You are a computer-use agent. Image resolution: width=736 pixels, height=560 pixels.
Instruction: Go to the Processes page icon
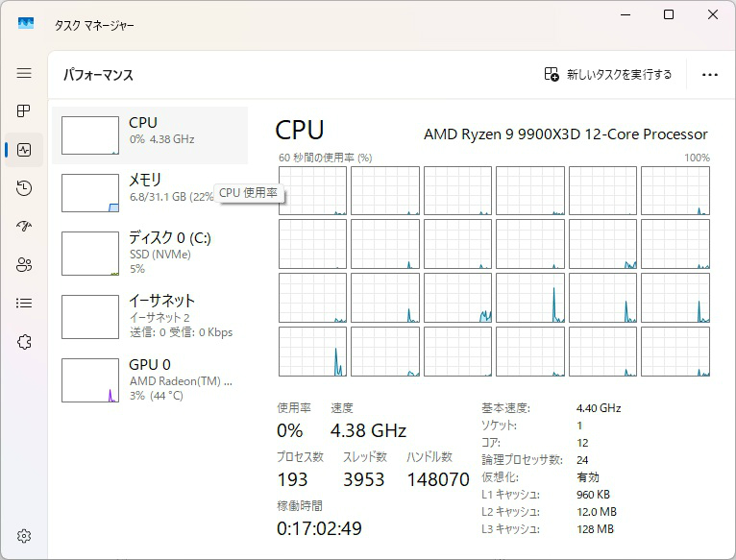point(24,111)
